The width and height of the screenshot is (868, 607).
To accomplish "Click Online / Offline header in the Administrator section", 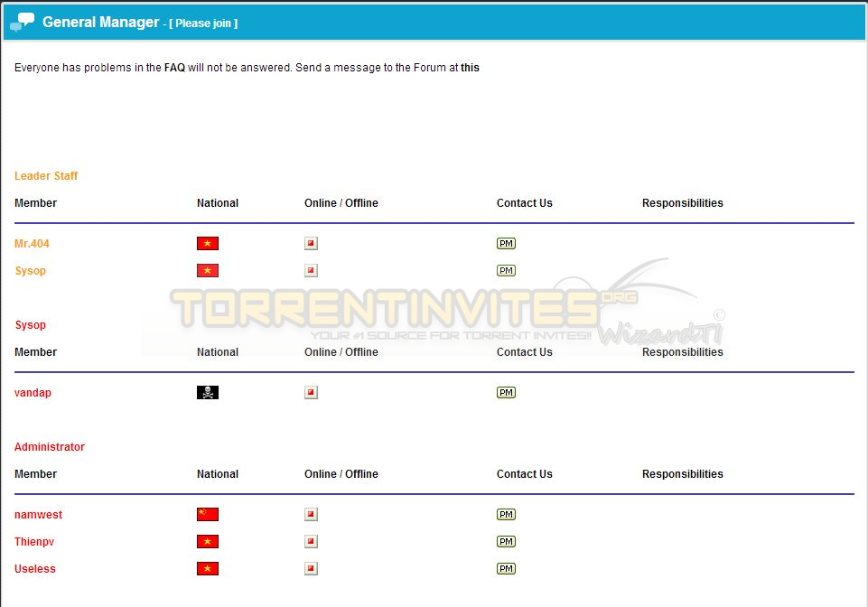I will pos(341,474).
